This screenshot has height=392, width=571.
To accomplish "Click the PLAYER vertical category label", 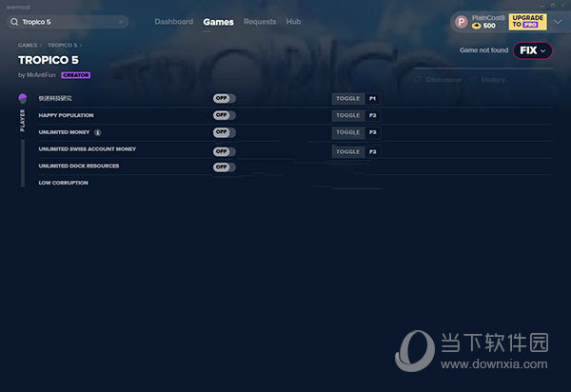I will click(23, 121).
